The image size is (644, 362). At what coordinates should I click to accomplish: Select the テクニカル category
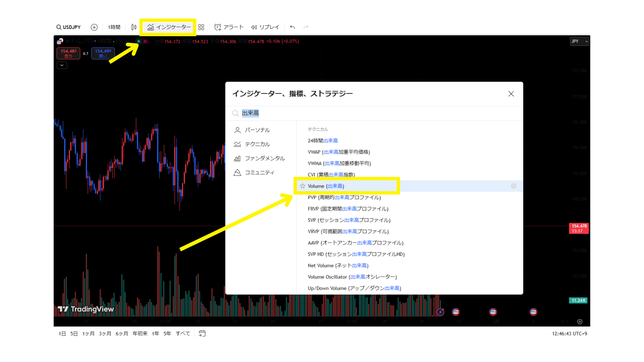(257, 144)
